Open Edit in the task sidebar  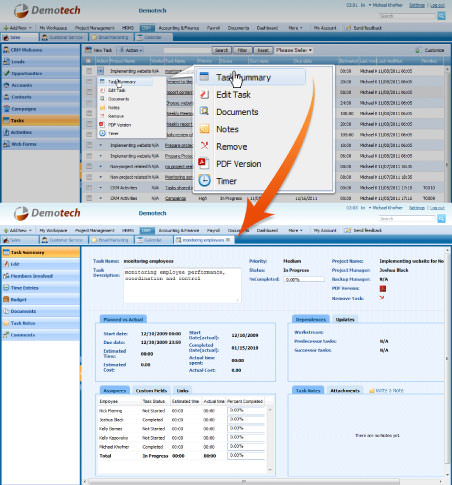pyautogui.click(x=40, y=264)
